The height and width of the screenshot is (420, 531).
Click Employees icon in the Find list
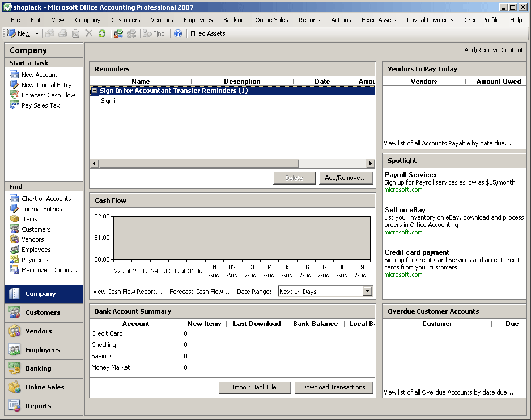(14, 249)
